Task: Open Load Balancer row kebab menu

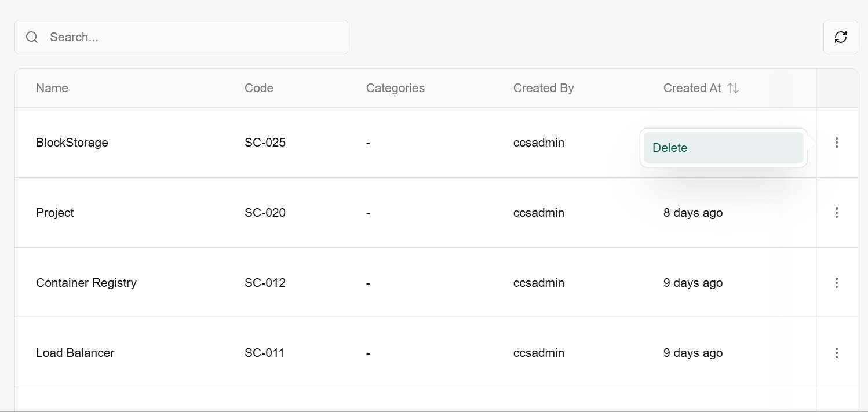Action: 836,353
